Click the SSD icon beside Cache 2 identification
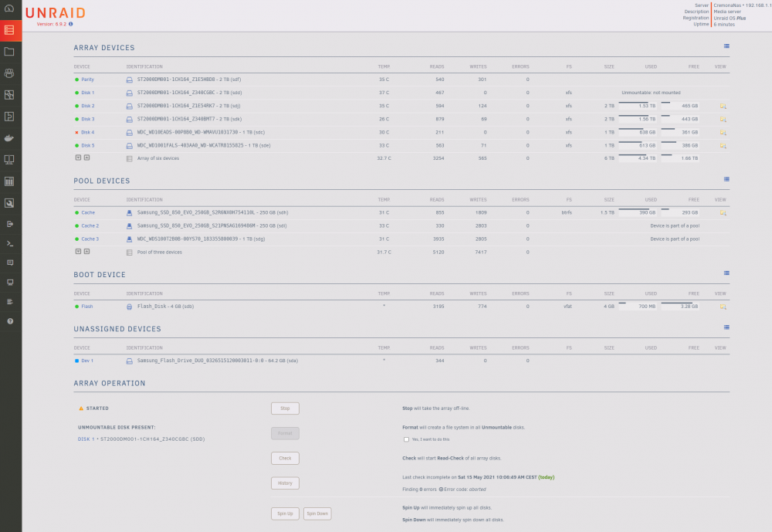 [129, 225]
